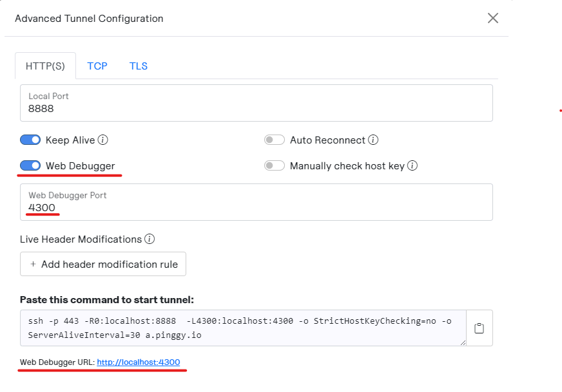Copy the ssh tunnel command to clipboard
Screen dimensions: 562x392
coord(480,328)
